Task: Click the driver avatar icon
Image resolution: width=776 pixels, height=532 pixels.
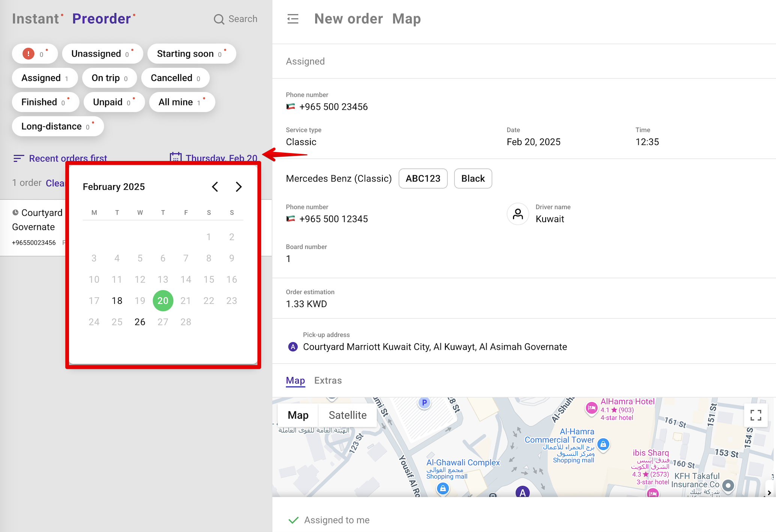Action: (518, 214)
